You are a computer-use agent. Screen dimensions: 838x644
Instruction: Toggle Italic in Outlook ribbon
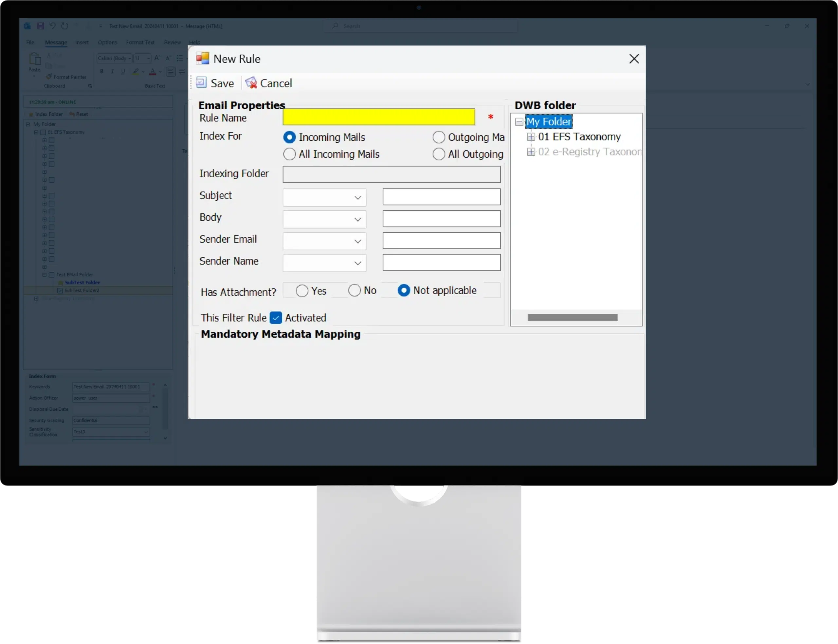[112, 71]
